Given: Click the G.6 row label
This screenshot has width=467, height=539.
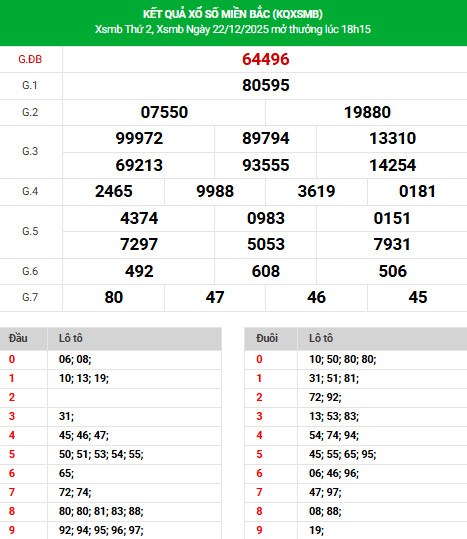Looking at the screenshot, I should point(30,271).
